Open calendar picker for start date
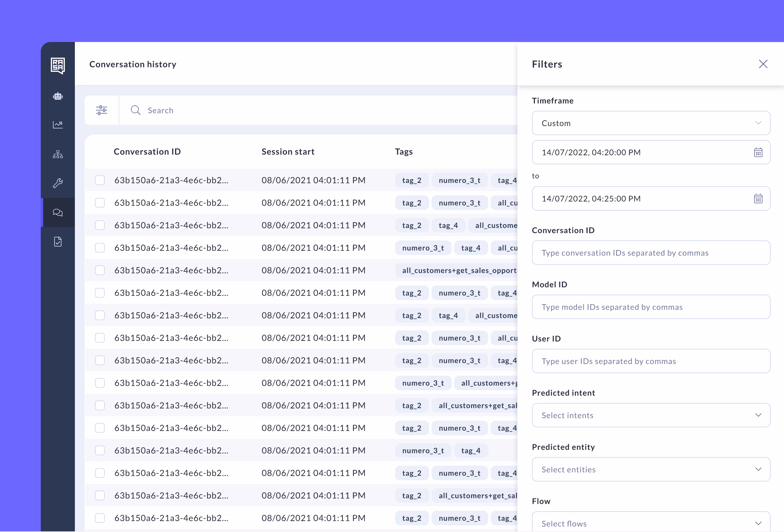This screenshot has width=784, height=532. tap(758, 152)
